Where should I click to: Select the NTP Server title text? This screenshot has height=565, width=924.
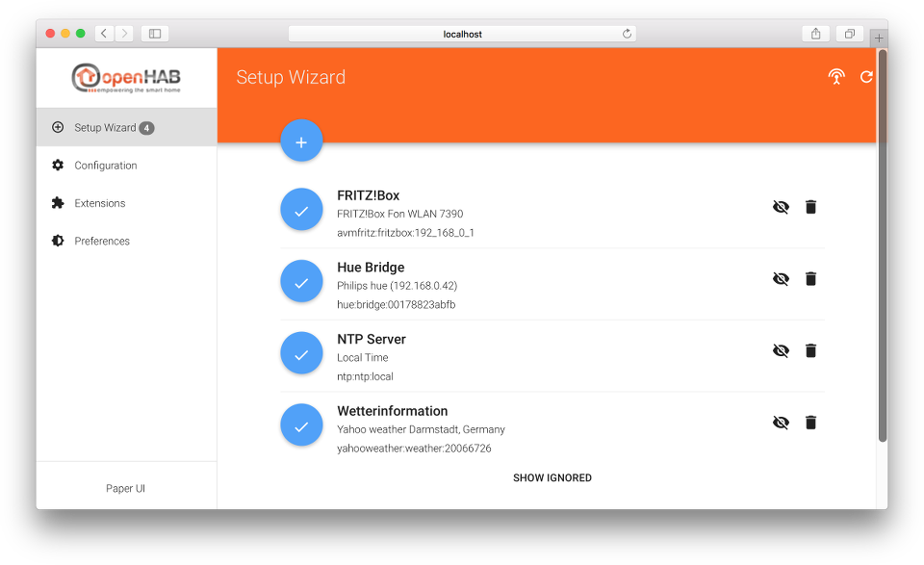point(372,340)
